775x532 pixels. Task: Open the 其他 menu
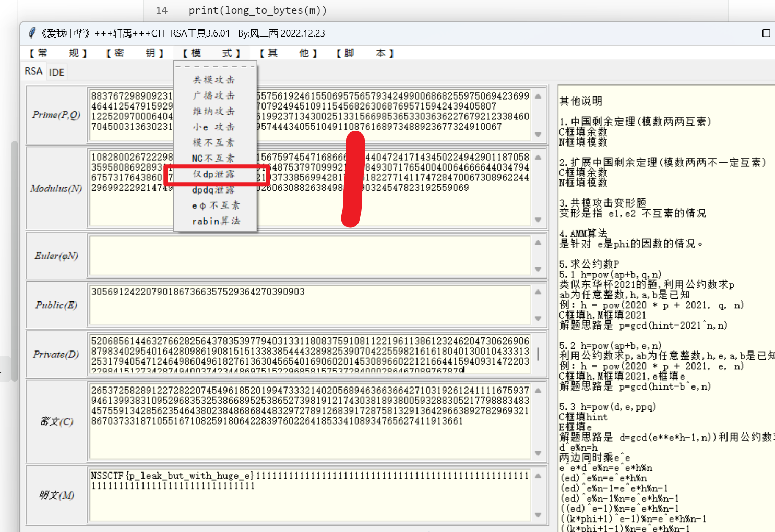coord(288,53)
